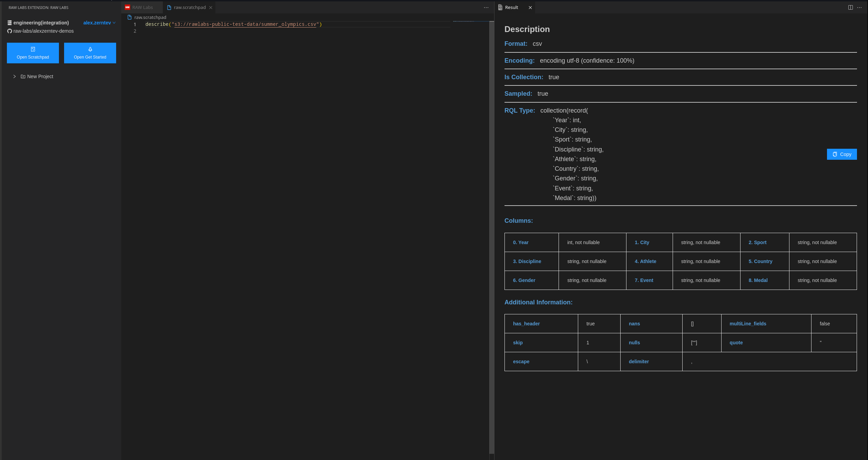Click the nulls cell
868x460 pixels.
(x=651, y=343)
